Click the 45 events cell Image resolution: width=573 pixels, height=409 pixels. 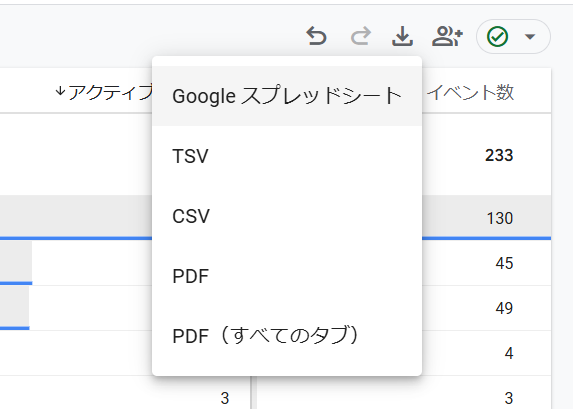pos(504,263)
